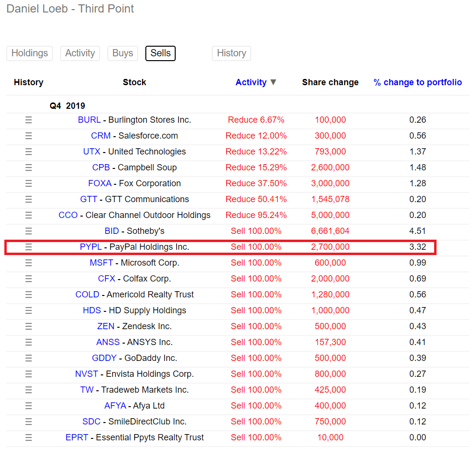Screen dimensions: 476x449
Task: Open the UTX ticker link
Action: pos(91,152)
